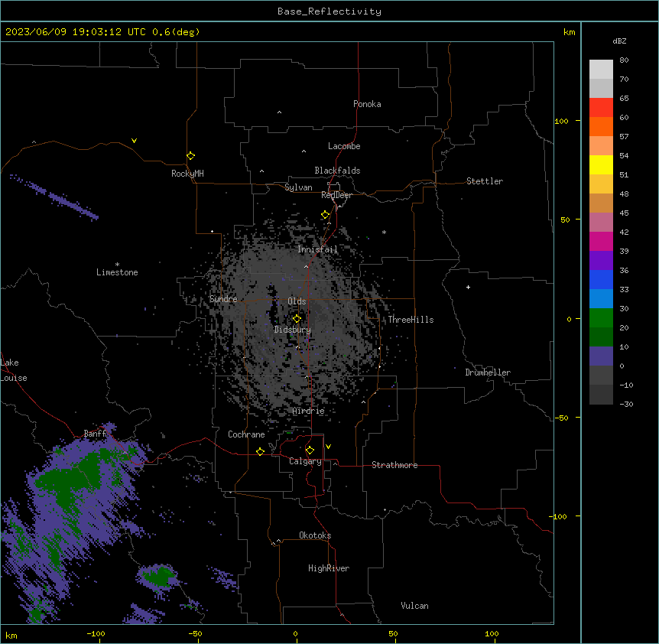Click the yellow diamond marker below Cochrane
The width and height of the screenshot is (659, 644).
click(260, 451)
